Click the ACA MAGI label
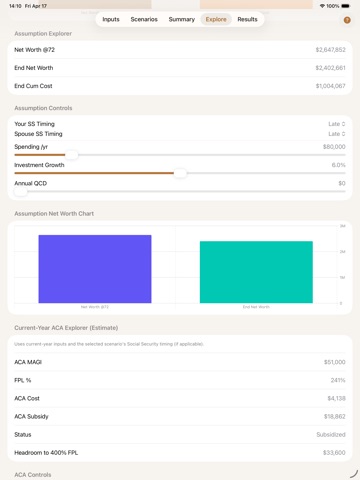360x480 pixels. [x=28, y=362]
